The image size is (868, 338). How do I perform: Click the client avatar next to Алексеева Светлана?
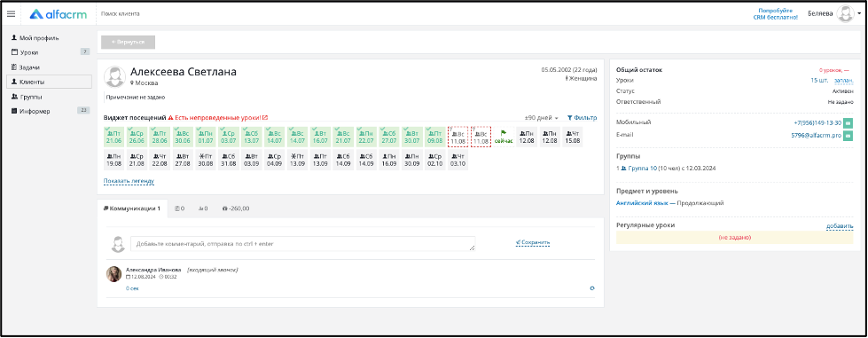click(114, 76)
